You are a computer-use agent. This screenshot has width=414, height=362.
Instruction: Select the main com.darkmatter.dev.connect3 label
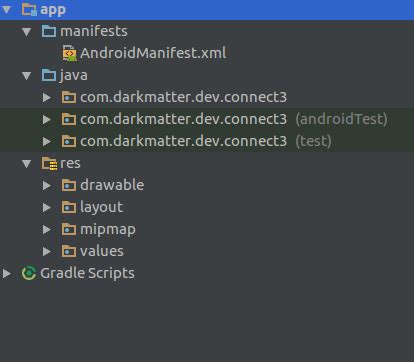pyautogui.click(x=183, y=97)
